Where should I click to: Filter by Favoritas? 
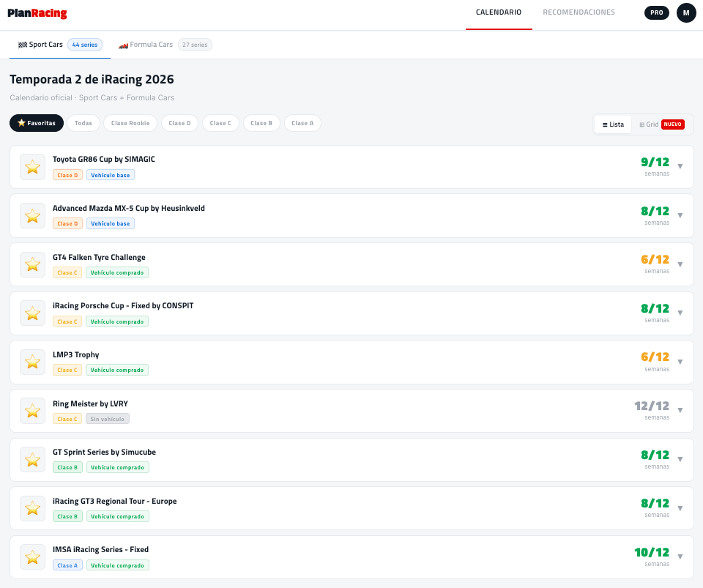point(37,123)
